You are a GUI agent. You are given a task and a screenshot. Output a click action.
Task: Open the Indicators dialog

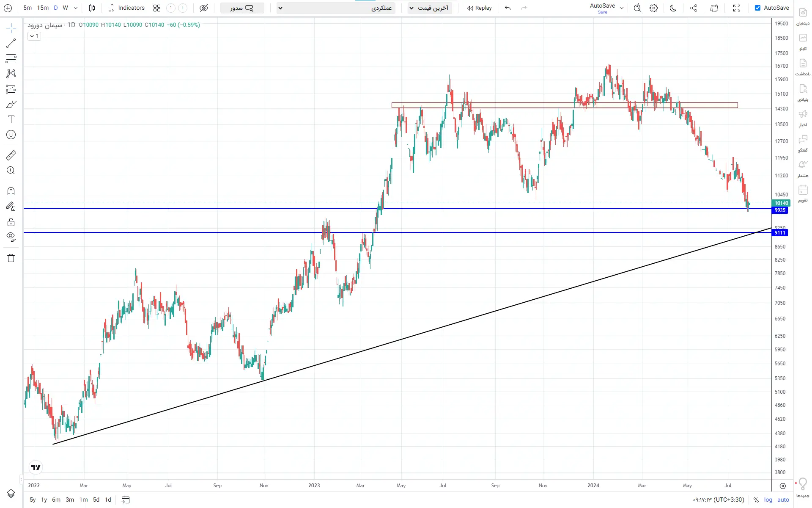click(x=126, y=8)
